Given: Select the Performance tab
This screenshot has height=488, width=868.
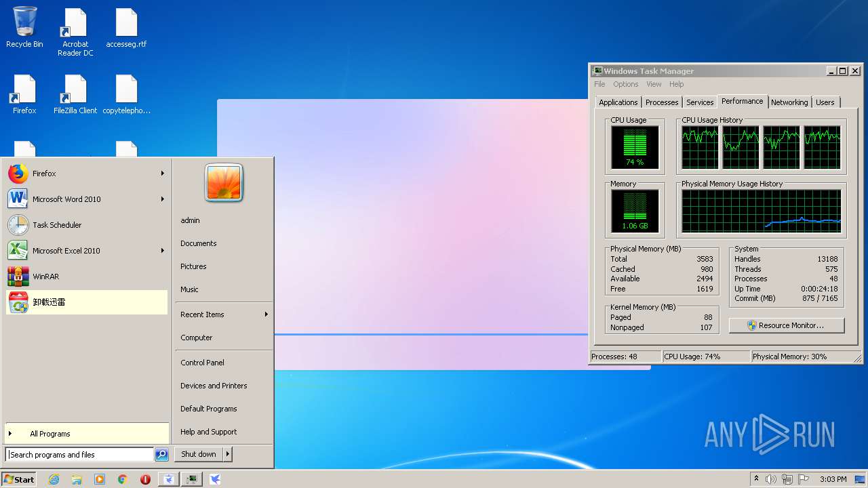Looking at the screenshot, I should (742, 101).
